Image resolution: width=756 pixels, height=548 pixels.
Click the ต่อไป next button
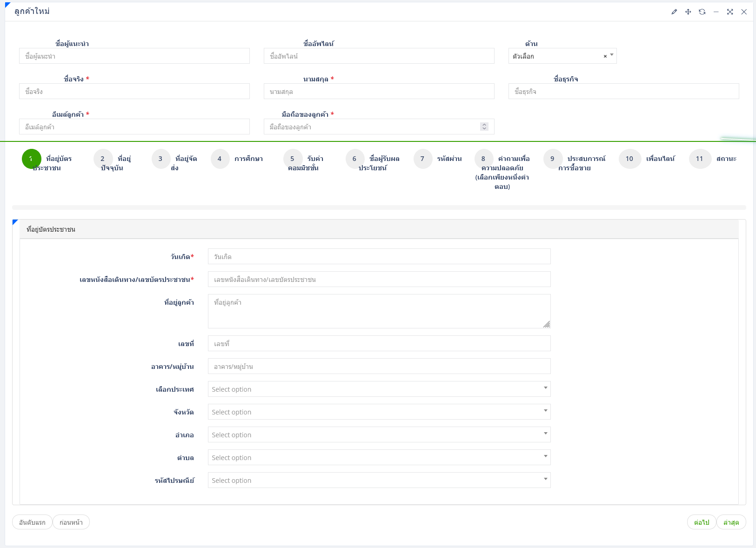(x=701, y=522)
